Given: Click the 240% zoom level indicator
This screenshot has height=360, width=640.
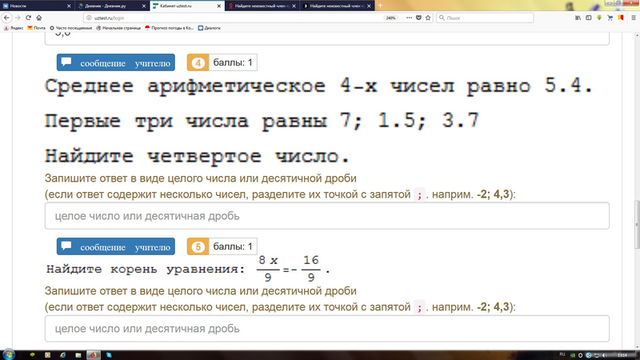Looking at the screenshot, I should (x=391, y=18).
